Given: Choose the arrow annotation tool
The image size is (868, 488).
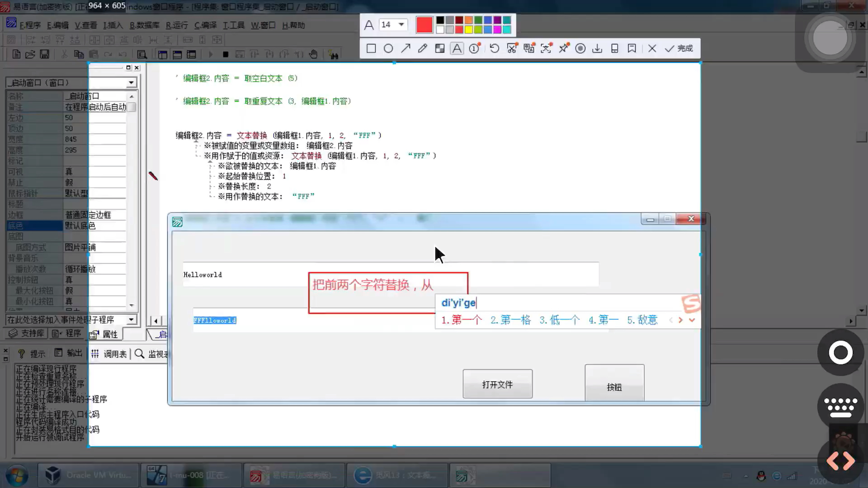Looking at the screenshot, I should (406, 48).
